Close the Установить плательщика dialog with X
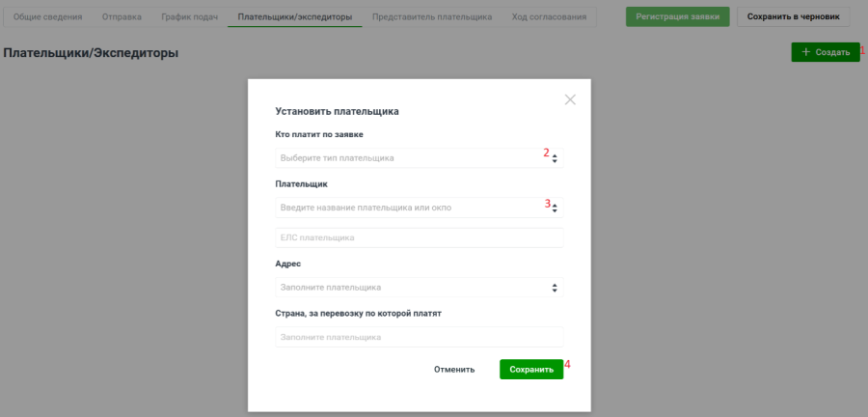This screenshot has width=868, height=417. pyautogui.click(x=570, y=99)
